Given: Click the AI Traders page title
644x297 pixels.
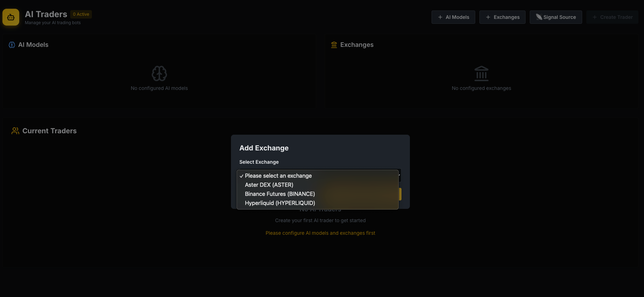Looking at the screenshot, I should pos(46,14).
